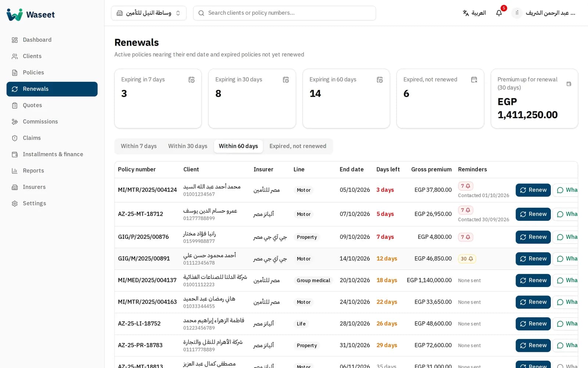This screenshot has height=368, width=588.
Task: Click the 7 reminder badge for GIG/P/2025/00876
Action: point(465,237)
